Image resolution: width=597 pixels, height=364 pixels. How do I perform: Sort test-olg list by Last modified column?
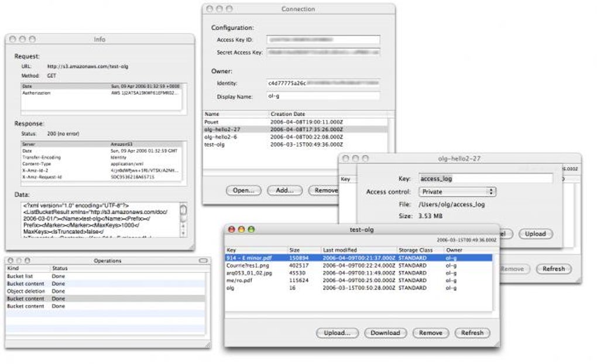click(x=359, y=250)
